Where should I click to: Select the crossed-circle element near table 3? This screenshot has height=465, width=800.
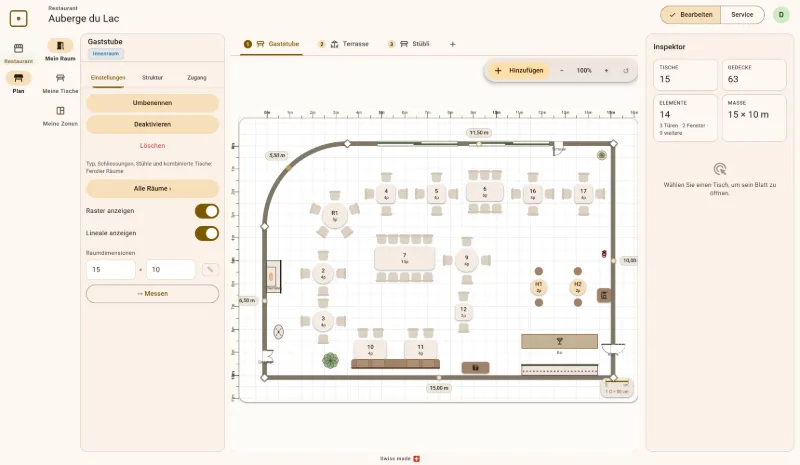click(279, 332)
